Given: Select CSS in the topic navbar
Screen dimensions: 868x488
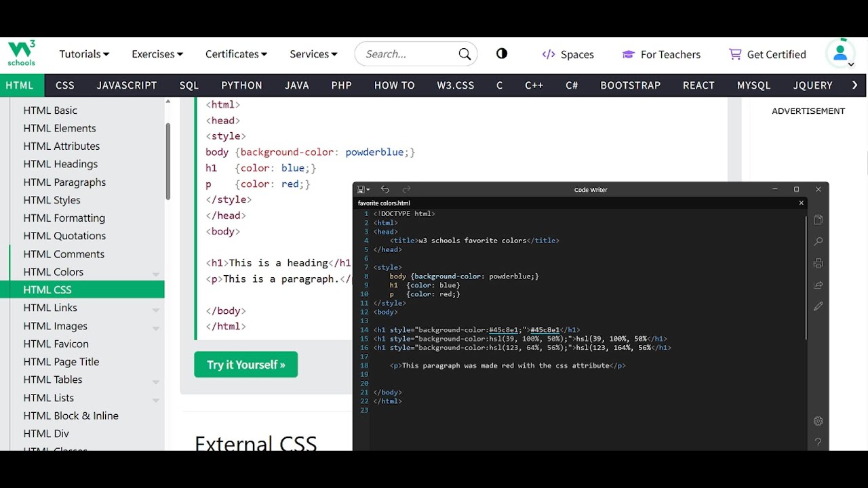Looking at the screenshot, I should click(x=65, y=85).
